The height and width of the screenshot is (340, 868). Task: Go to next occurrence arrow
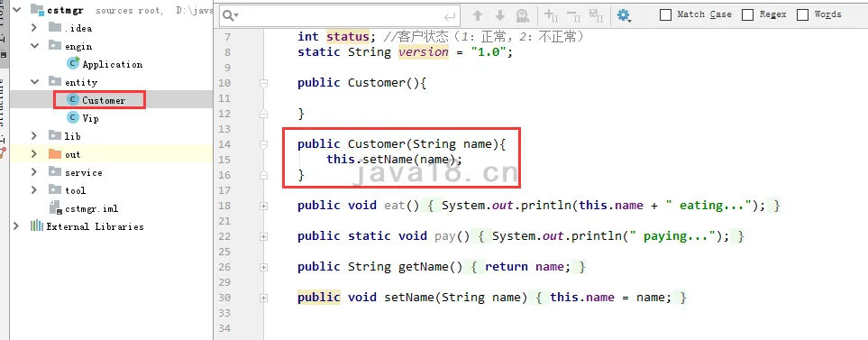(x=500, y=15)
